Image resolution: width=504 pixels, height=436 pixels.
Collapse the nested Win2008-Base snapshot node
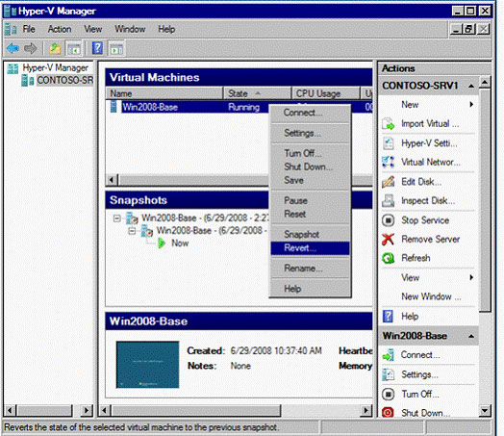[132, 231]
